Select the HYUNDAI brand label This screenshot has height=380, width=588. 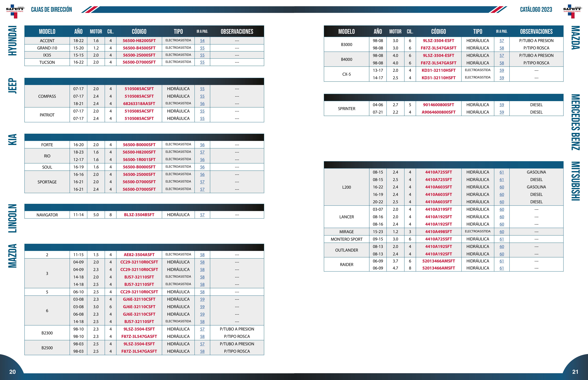coord(12,41)
